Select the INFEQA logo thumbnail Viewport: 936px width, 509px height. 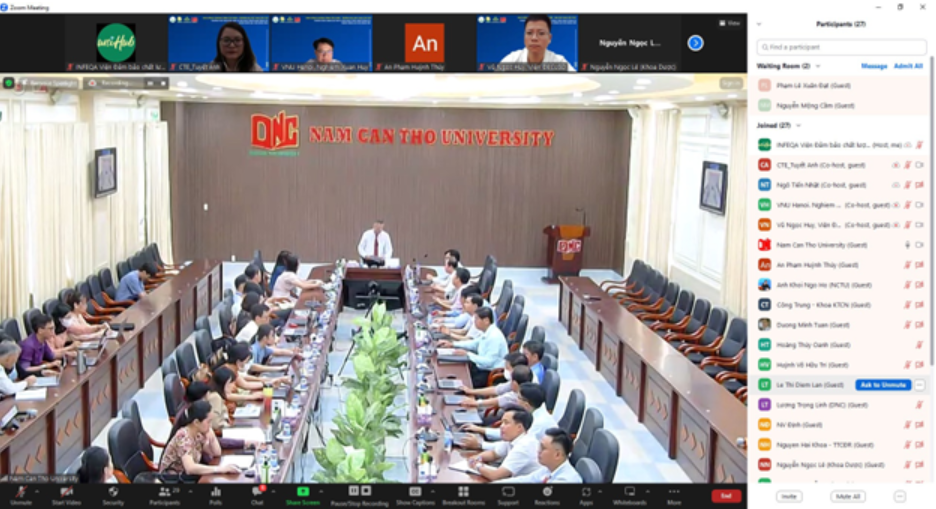tap(115, 43)
